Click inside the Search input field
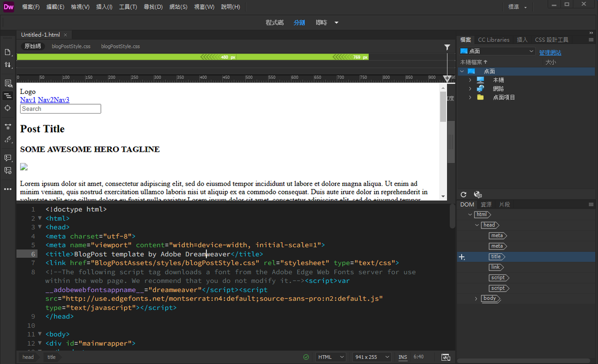The height and width of the screenshot is (364, 598). pyautogui.click(x=61, y=109)
